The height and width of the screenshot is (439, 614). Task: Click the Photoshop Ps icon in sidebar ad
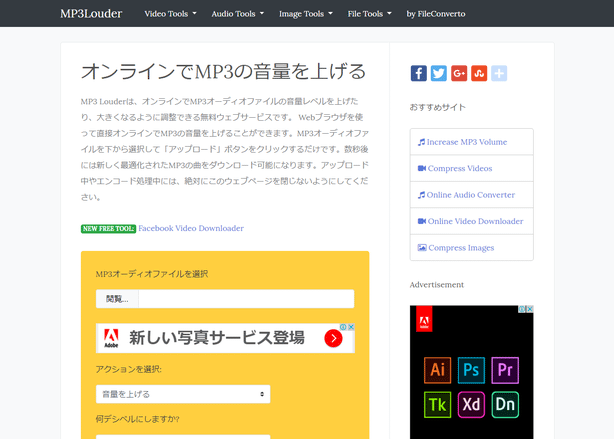tap(471, 370)
